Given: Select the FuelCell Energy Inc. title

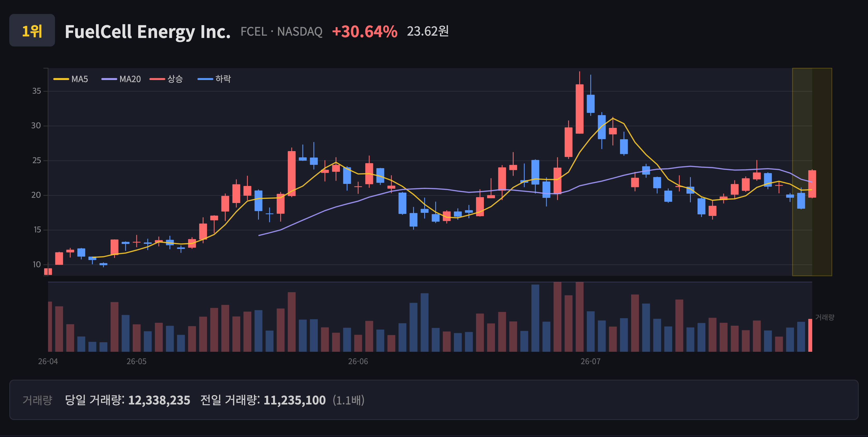Looking at the screenshot, I should [x=148, y=32].
